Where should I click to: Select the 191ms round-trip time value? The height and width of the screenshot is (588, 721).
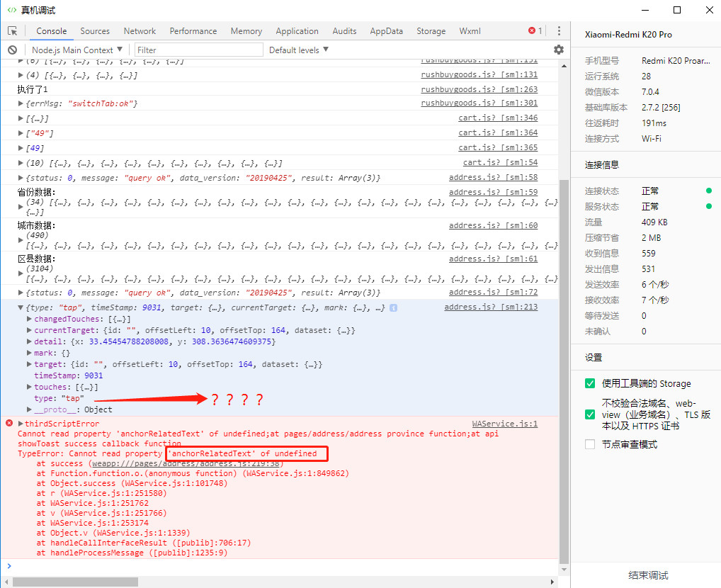654,123
